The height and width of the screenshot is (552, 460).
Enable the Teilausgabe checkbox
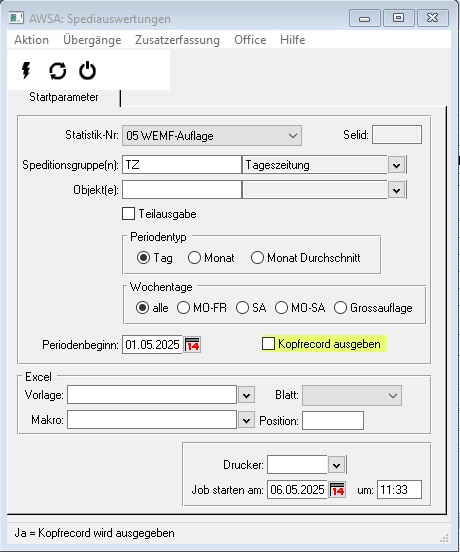128,214
